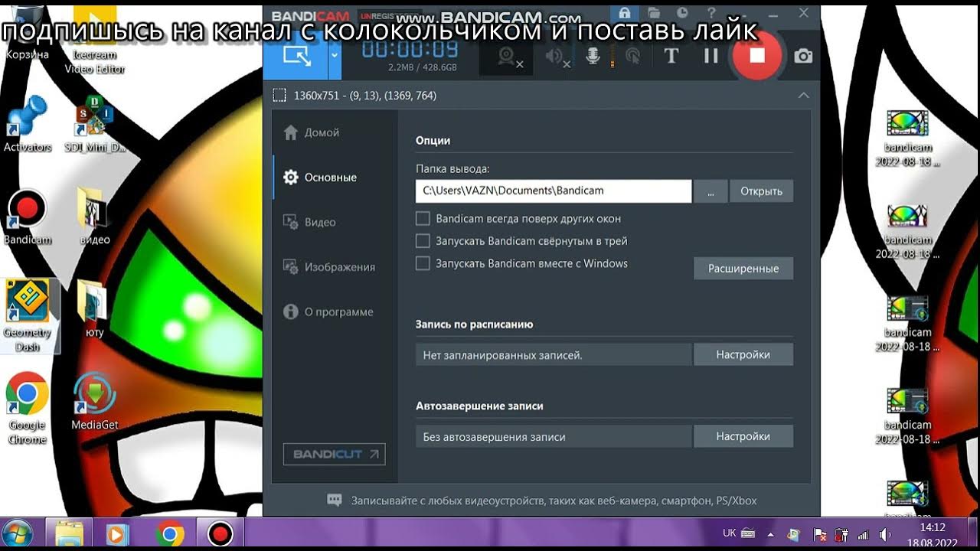Select the MediaGet desktop shortcut

[94, 402]
